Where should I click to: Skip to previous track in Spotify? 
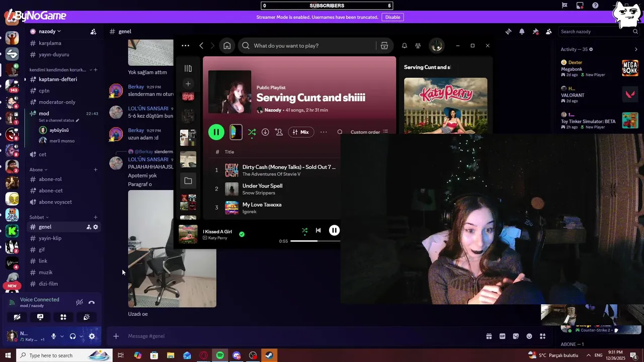click(318, 230)
